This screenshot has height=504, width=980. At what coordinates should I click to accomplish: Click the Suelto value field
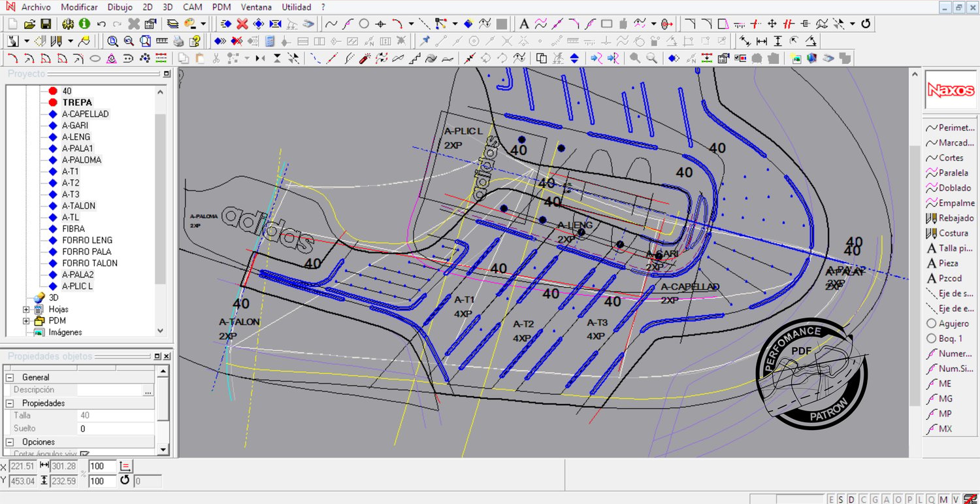coord(116,429)
